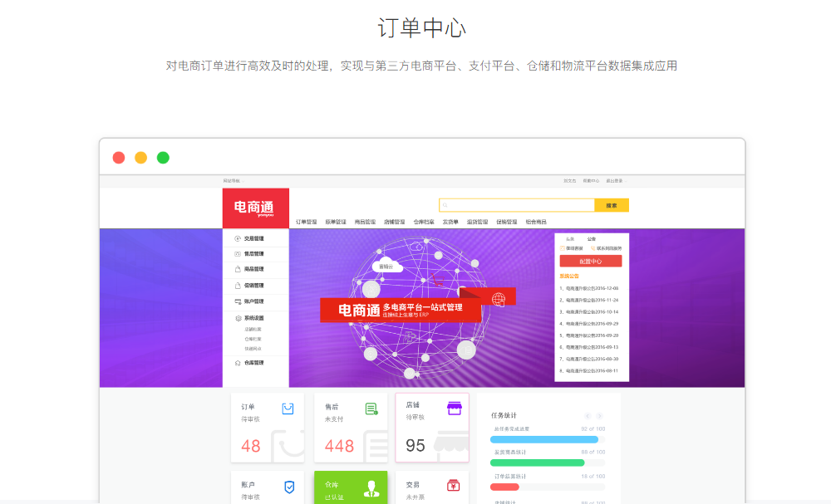Click the yellow 搜索 button

tap(612, 205)
